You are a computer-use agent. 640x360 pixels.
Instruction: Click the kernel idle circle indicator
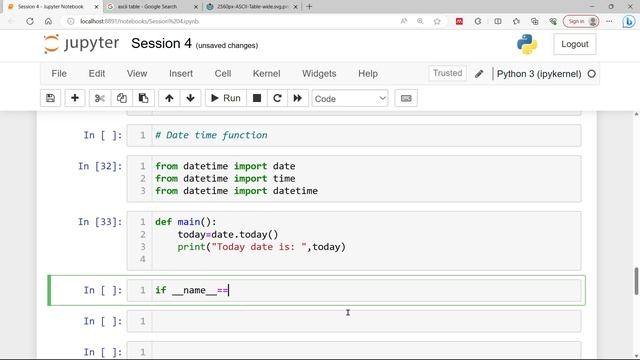(x=591, y=74)
